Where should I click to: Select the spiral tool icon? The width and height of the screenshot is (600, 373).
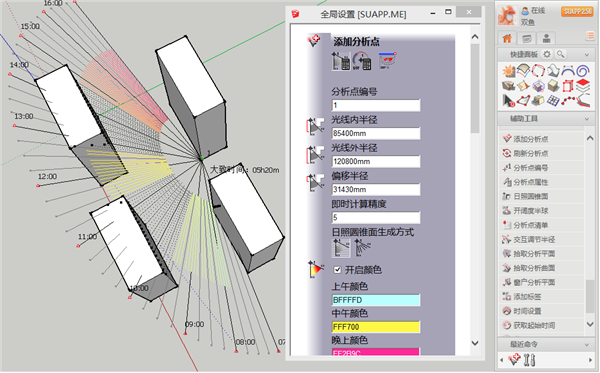pyautogui.click(x=583, y=71)
